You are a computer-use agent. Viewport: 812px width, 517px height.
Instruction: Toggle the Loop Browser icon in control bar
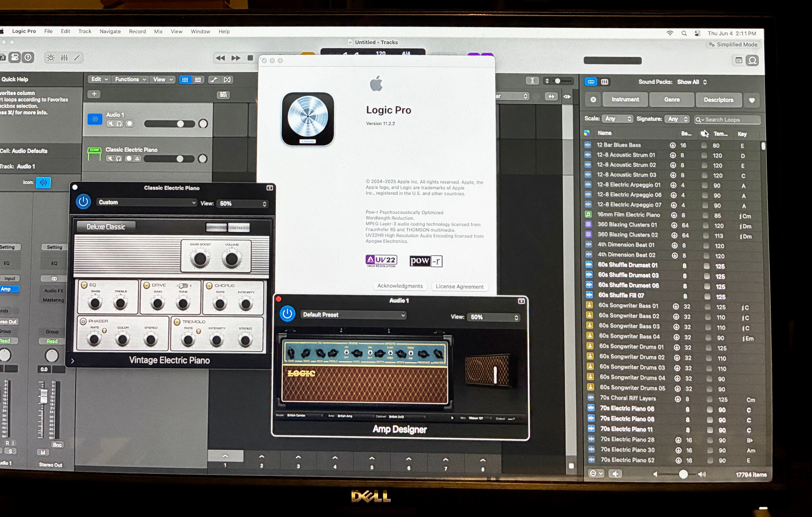pyautogui.click(x=752, y=60)
